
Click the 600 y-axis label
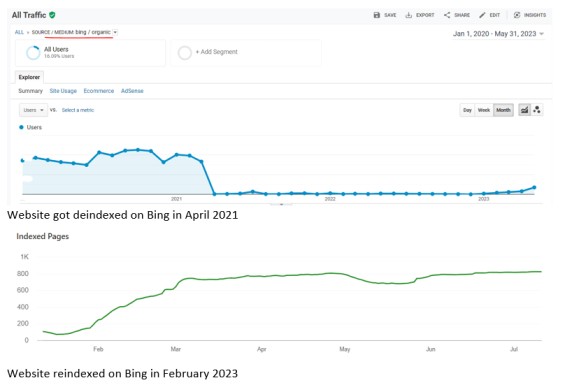click(x=23, y=290)
